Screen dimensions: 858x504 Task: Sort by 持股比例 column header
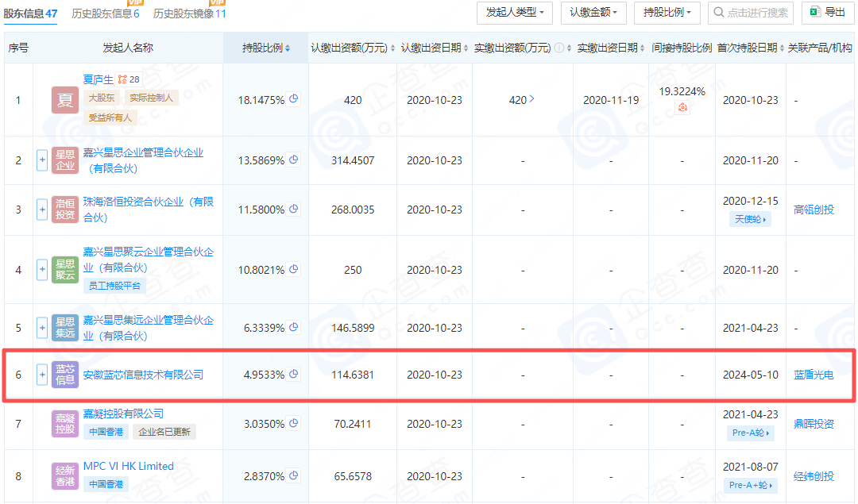pos(266,48)
